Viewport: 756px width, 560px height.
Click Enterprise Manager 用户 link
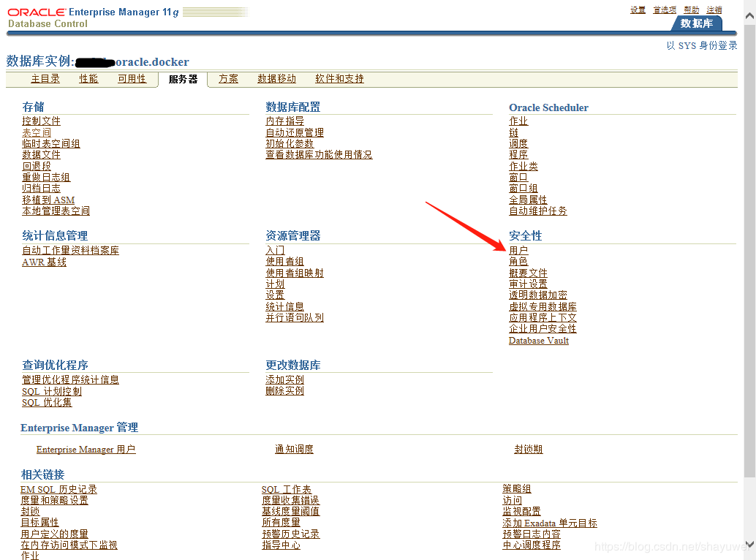coord(86,450)
